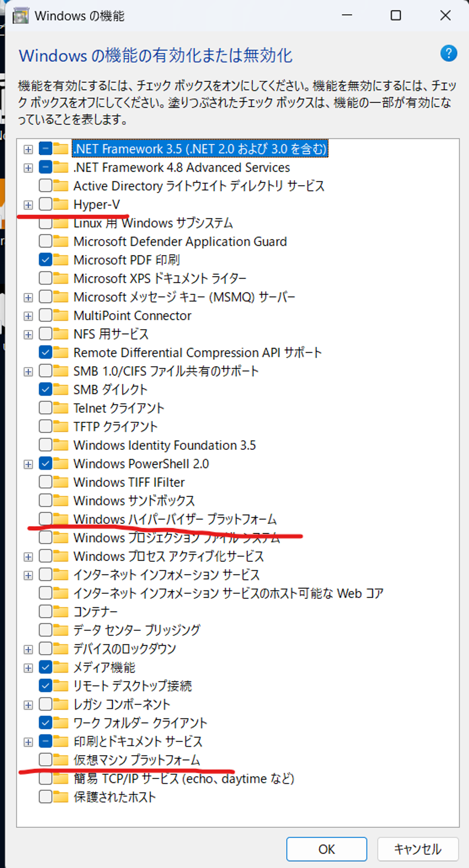Expand Windows プロセス アクティブ化サービス
This screenshot has height=868, width=469.
pyautogui.click(x=28, y=557)
